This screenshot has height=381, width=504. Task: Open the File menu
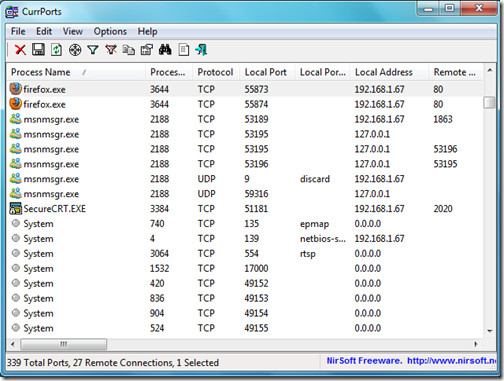coord(18,31)
